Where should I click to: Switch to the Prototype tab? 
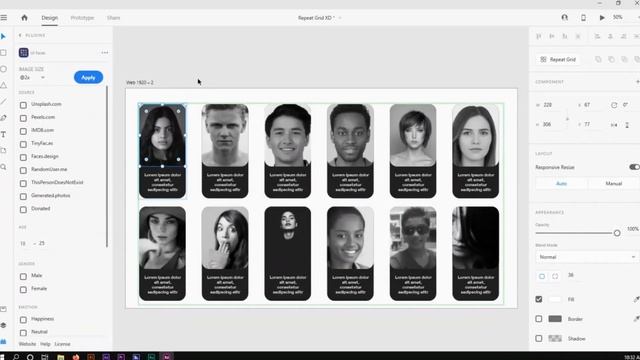82,18
